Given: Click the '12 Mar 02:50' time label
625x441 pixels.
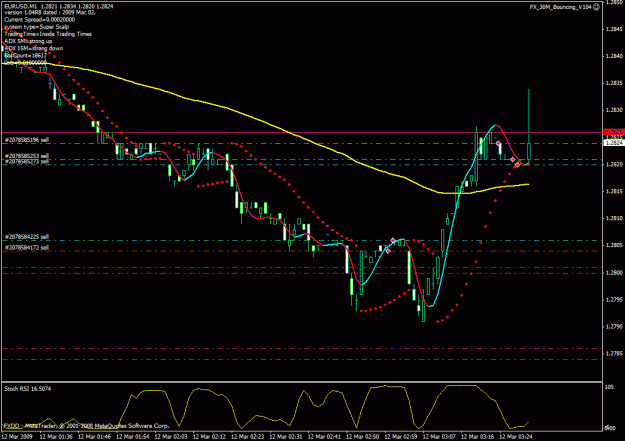Looking at the screenshot, I should 362,437.
